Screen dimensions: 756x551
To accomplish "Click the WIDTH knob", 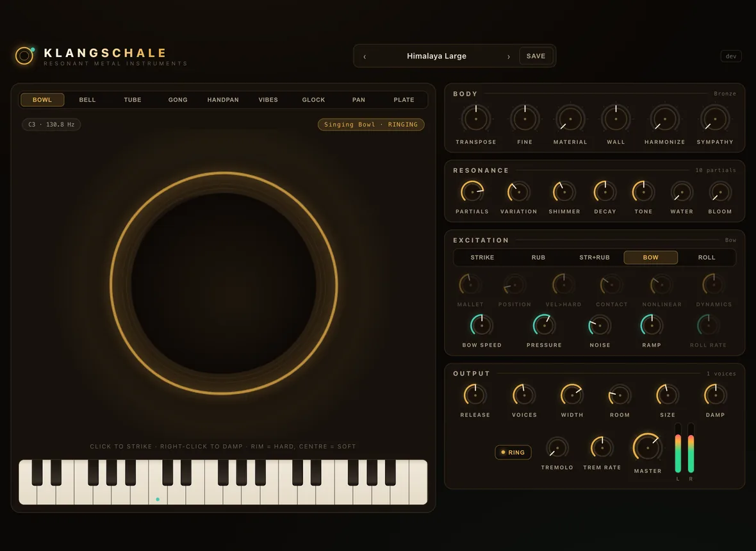I will 572,395.
